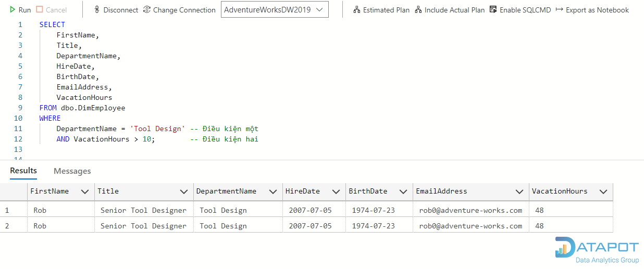Select result row header number 1
644x269 pixels.
[x=14, y=210]
